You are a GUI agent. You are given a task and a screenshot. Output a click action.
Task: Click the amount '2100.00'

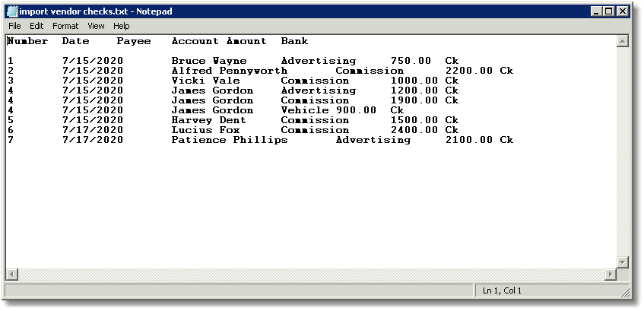pos(469,140)
